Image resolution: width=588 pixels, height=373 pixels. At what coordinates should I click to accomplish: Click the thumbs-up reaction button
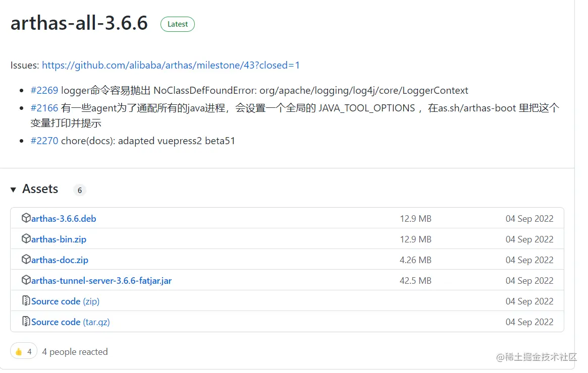pos(24,351)
